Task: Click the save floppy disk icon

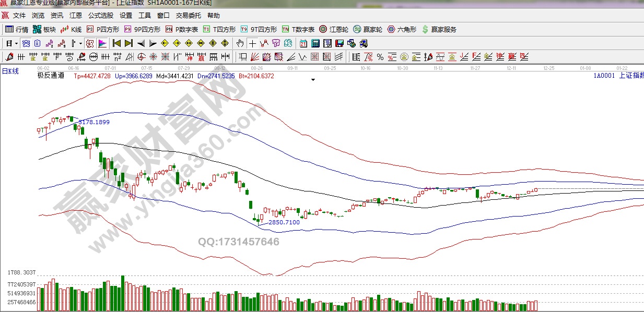Action: pyautogui.click(x=339, y=43)
